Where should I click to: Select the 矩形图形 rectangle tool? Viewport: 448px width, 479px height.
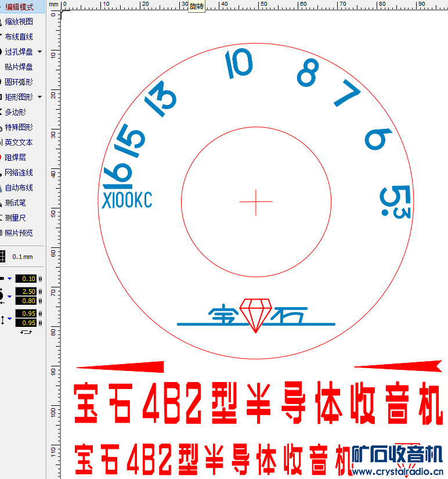pyautogui.click(x=19, y=97)
